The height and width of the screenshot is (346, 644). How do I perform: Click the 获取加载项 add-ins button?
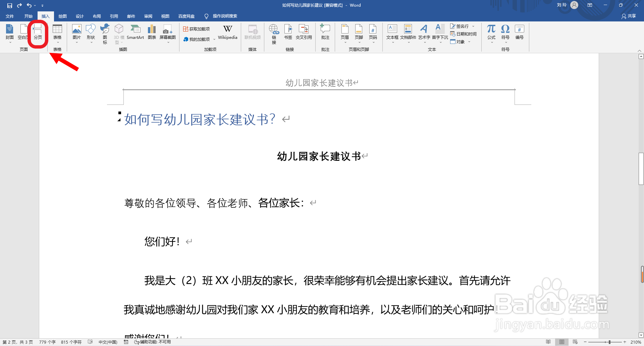pyautogui.click(x=197, y=28)
